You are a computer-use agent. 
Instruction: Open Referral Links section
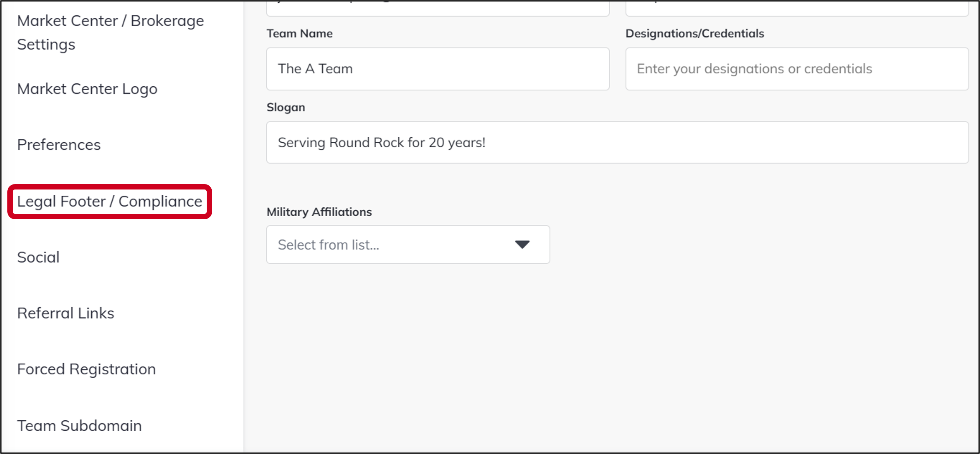coord(66,313)
